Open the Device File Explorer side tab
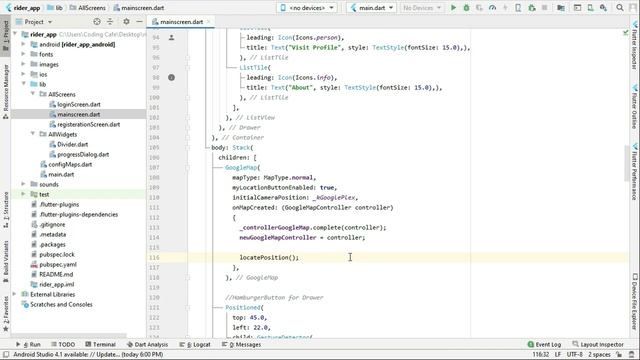Image resolution: width=640 pixels, height=360 pixels. 634,301
